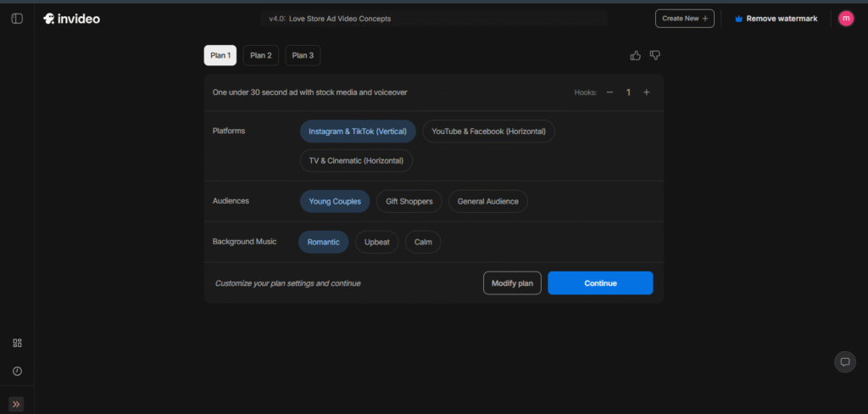Open the chat support bubble icon
The width and height of the screenshot is (868, 414).
844,361
